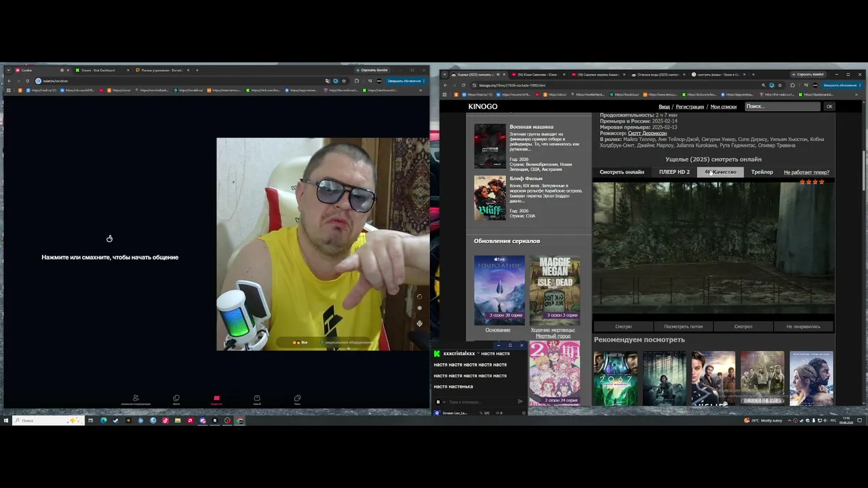Open the Isle of the Dead series poster
Viewport: 868px width, 488px height.
point(555,290)
